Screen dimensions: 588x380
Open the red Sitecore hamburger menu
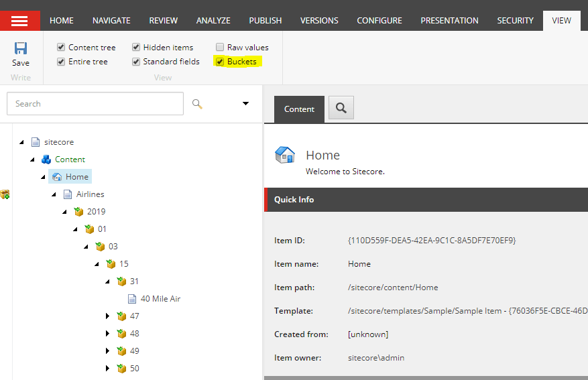[19, 21]
